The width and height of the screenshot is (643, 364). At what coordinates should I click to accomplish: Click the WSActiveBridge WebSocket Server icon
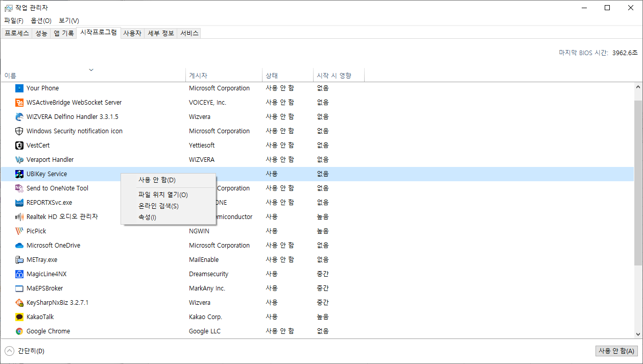[x=19, y=103]
